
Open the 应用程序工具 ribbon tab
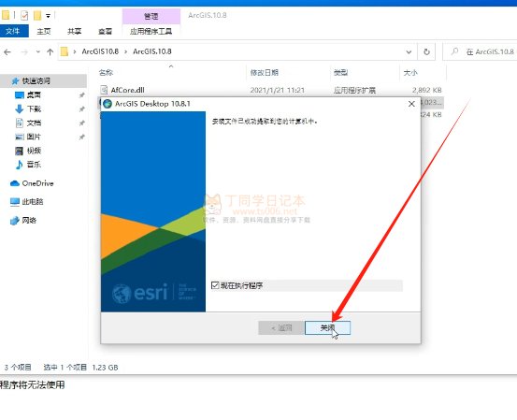point(151,32)
